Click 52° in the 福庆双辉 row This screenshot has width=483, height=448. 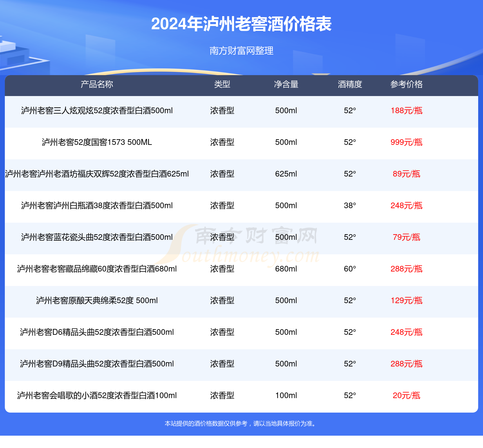pos(350,174)
